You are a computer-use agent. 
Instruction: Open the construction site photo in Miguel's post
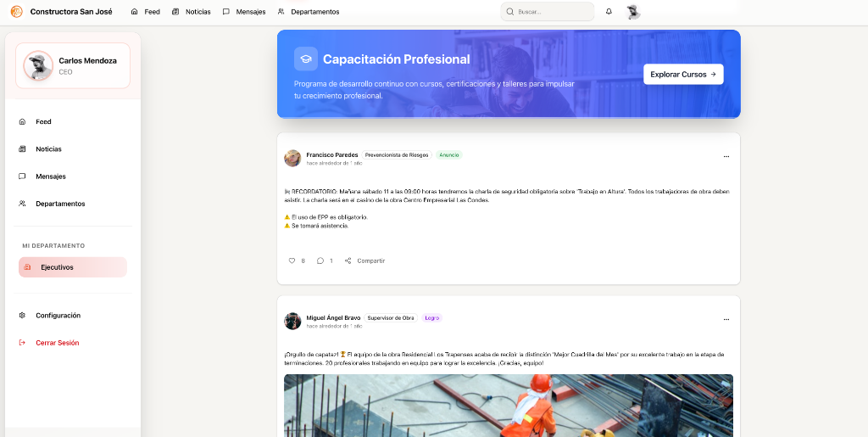point(509,406)
